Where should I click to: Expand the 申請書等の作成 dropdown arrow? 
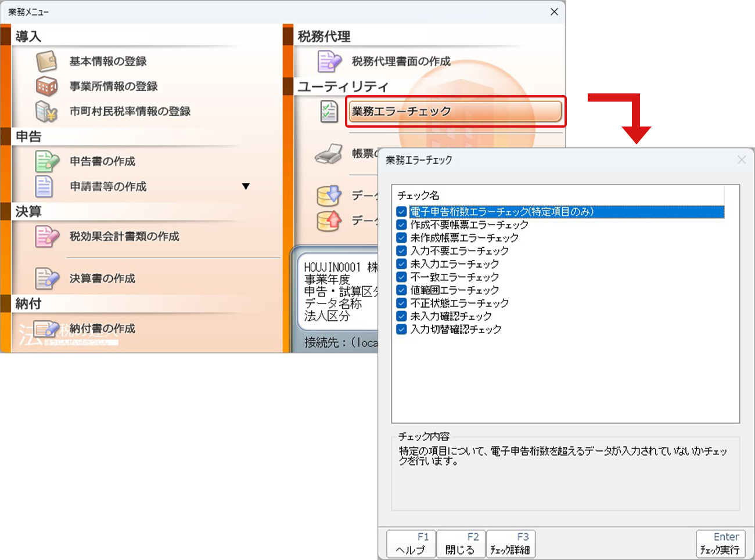point(246,186)
